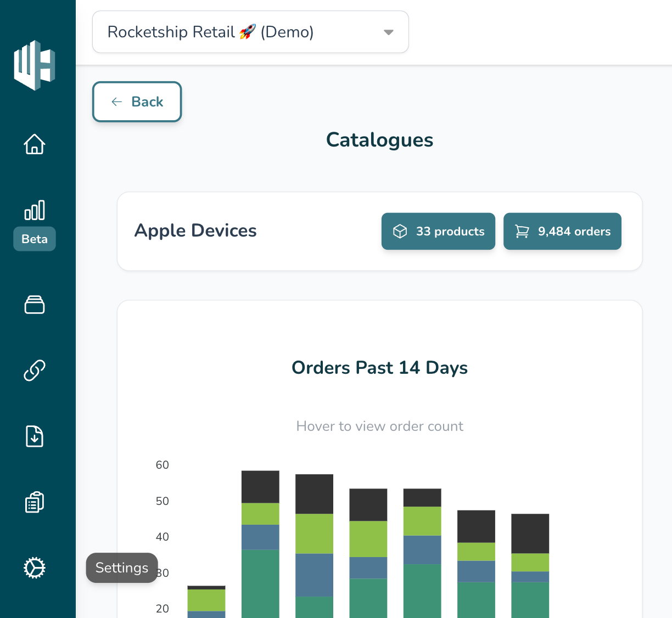
Task: Click the dropdown arrow beside (Demo)
Action: (x=389, y=32)
